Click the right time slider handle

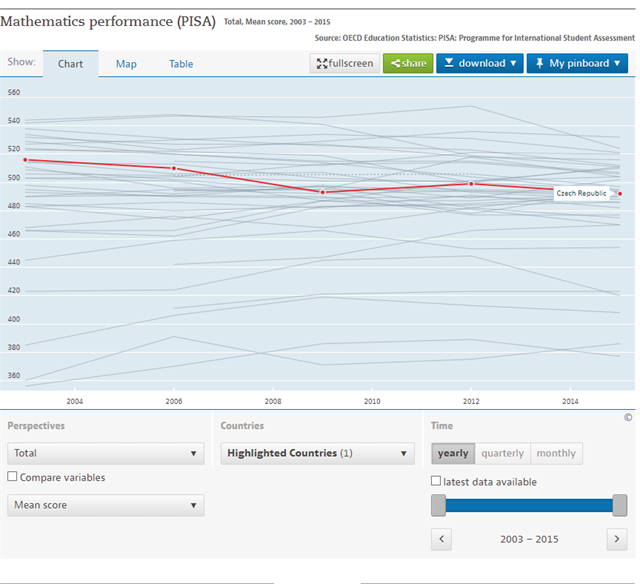click(620, 506)
